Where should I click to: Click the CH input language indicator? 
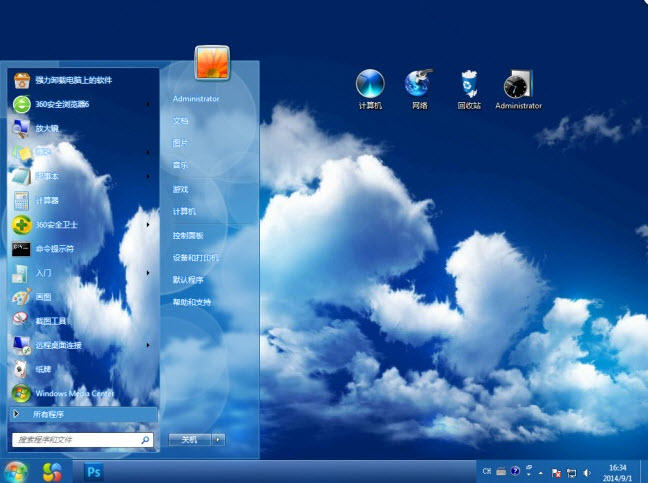(x=487, y=471)
